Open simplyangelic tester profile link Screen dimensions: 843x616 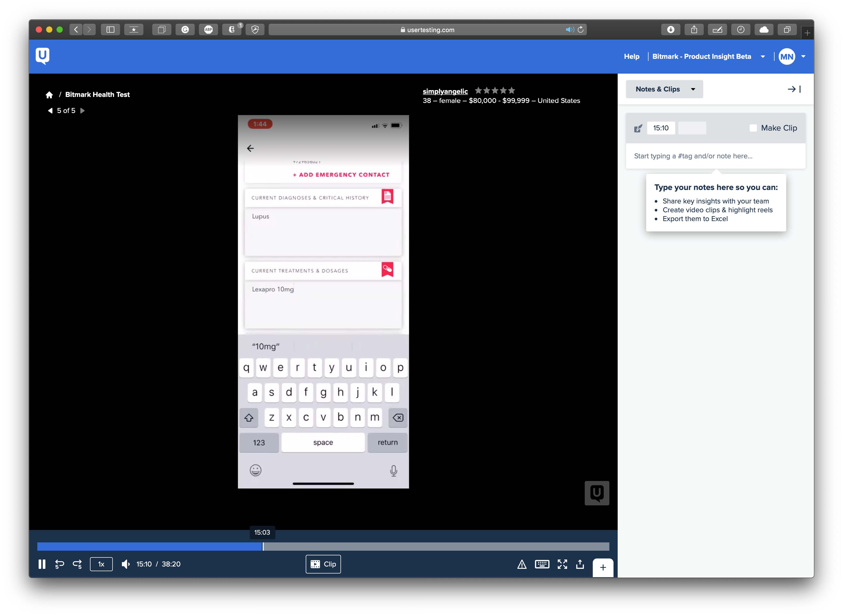tap(445, 91)
